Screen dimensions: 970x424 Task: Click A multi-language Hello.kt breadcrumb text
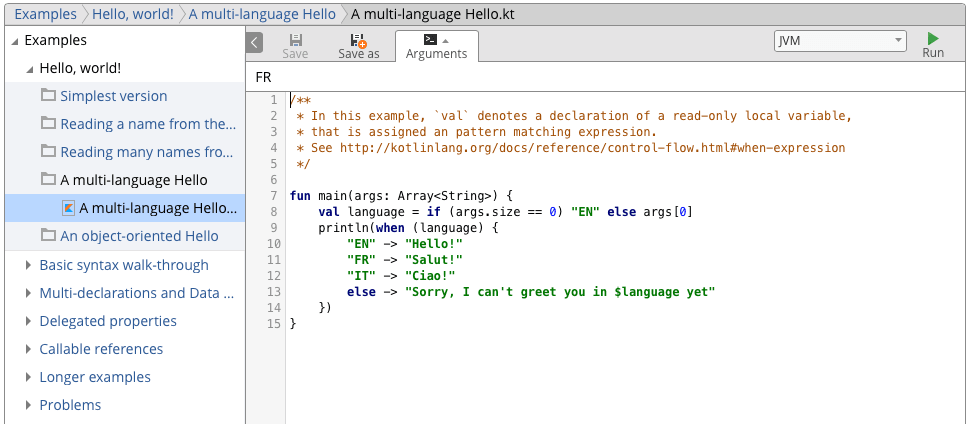pyautogui.click(x=433, y=14)
